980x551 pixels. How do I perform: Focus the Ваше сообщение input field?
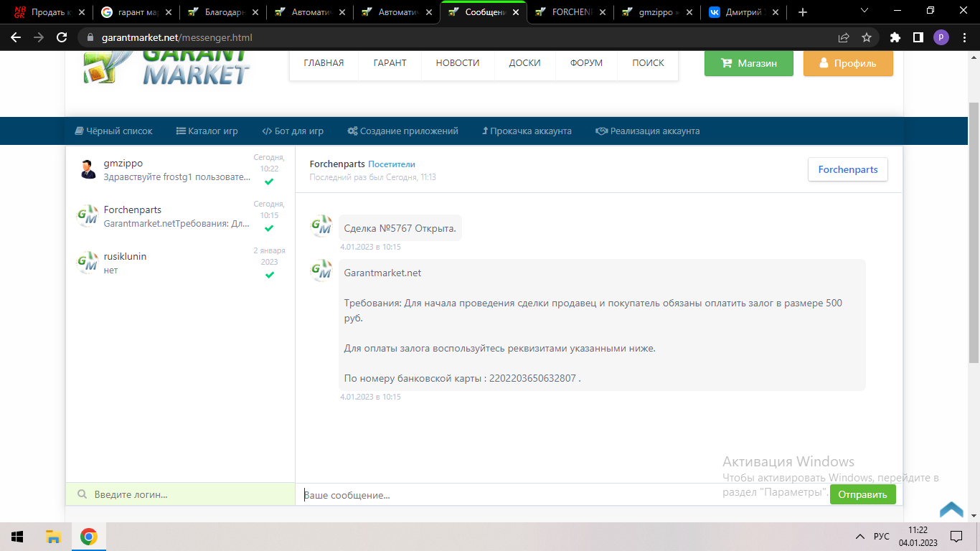tap(562, 495)
